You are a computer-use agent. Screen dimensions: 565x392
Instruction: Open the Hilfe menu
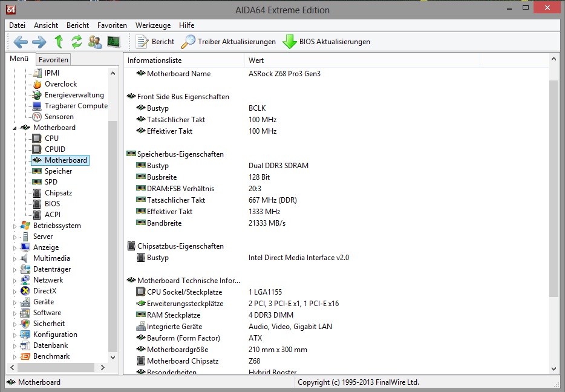click(187, 25)
